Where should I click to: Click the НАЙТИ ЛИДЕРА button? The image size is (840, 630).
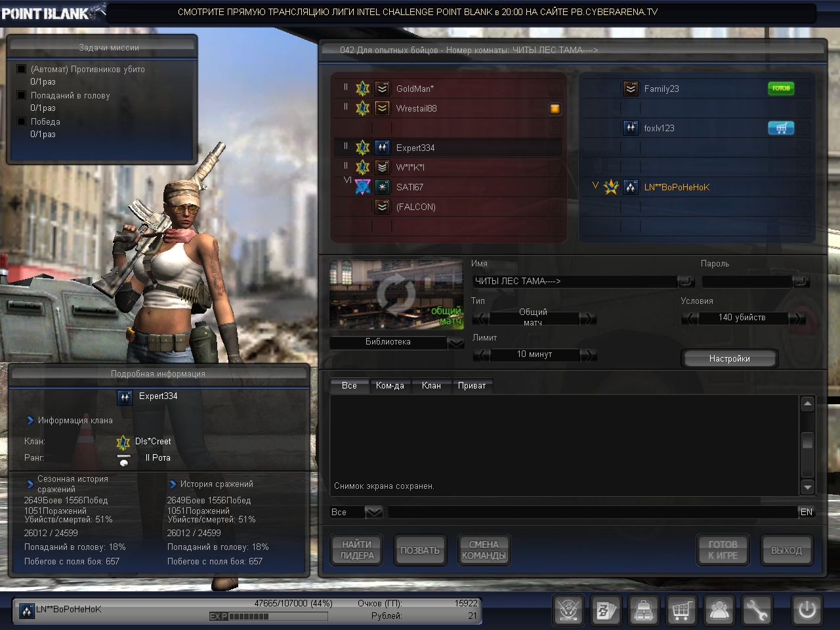pyautogui.click(x=357, y=550)
